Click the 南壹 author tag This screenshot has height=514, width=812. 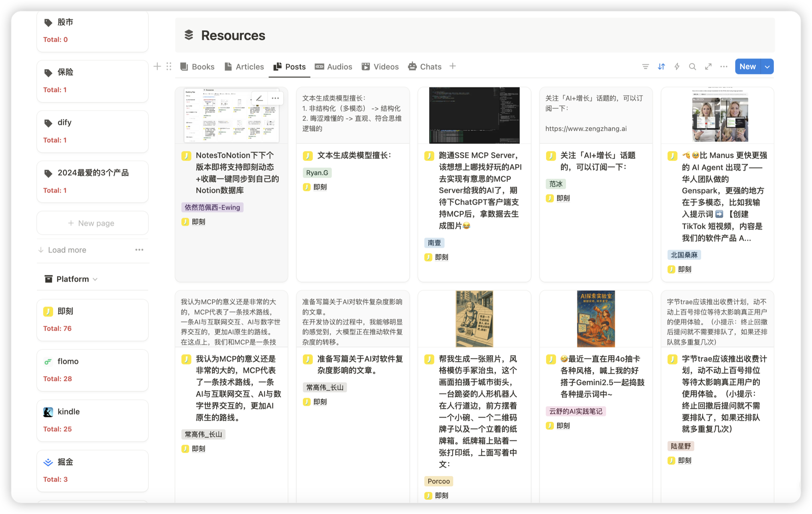coord(434,243)
